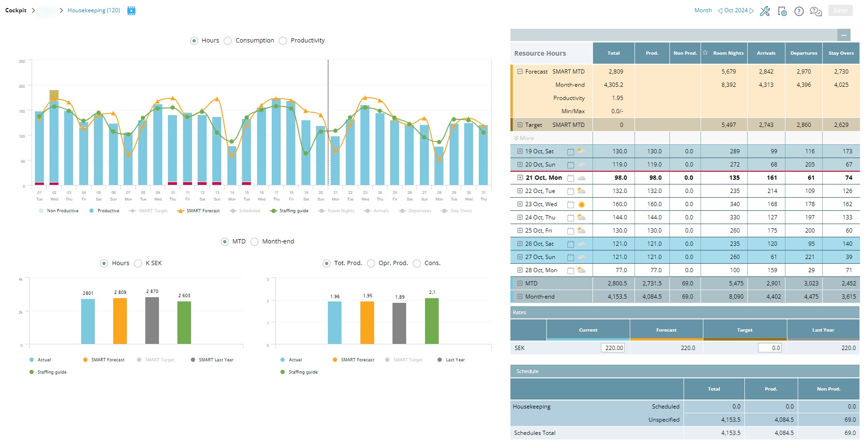This screenshot has width=868, height=442.
Task: Click the Month view link
Action: [703, 10]
